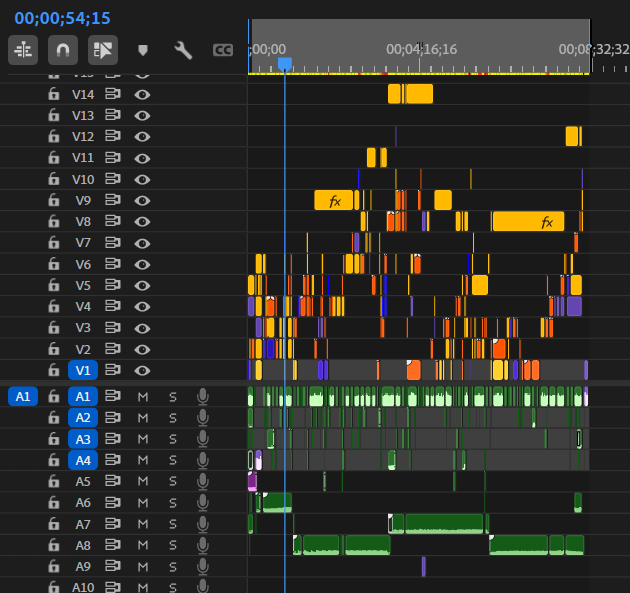
Task: Solo audio track A4
Action: pyautogui.click(x=173, y=460)
